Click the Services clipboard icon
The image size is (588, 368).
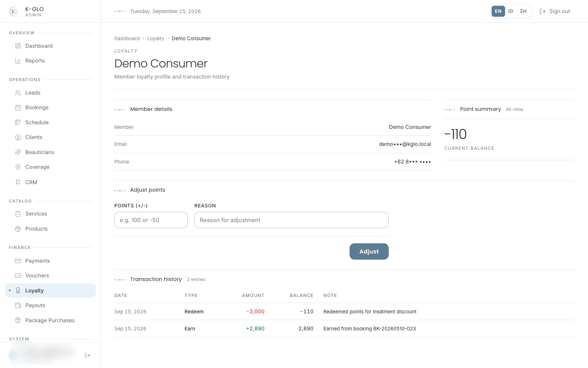point(18,214)
